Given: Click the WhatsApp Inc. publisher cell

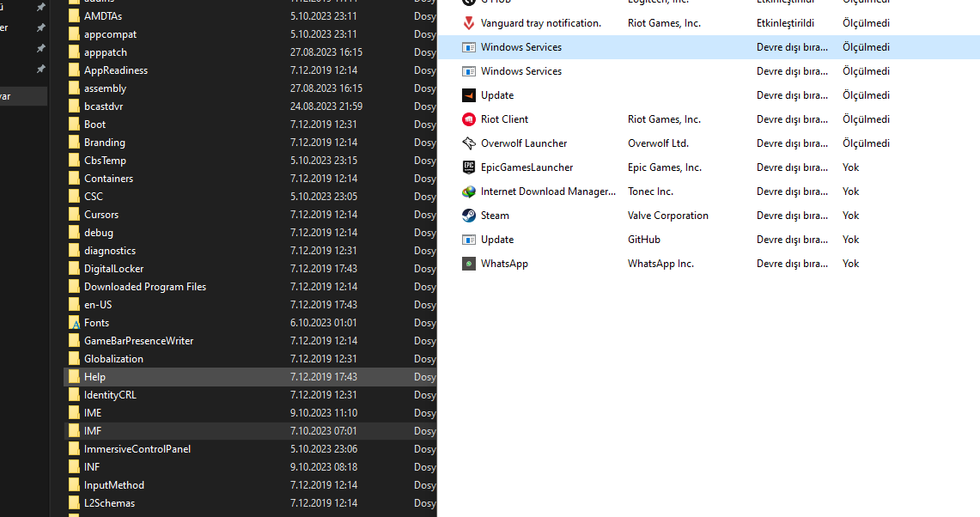Looking at the screenshot, I should [x=660, y=264].
